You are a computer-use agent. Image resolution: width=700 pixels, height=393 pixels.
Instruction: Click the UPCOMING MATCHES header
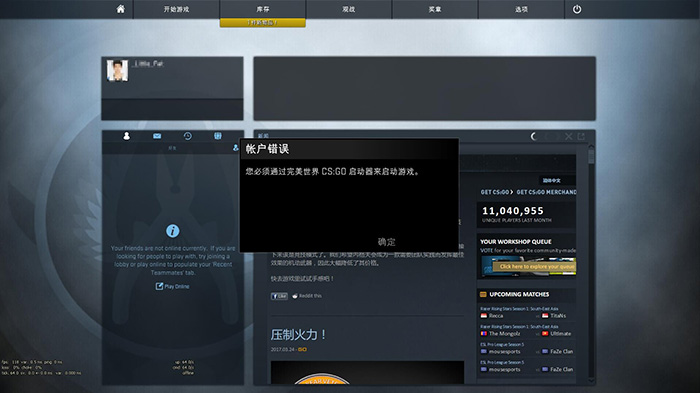tap(519, 294)
